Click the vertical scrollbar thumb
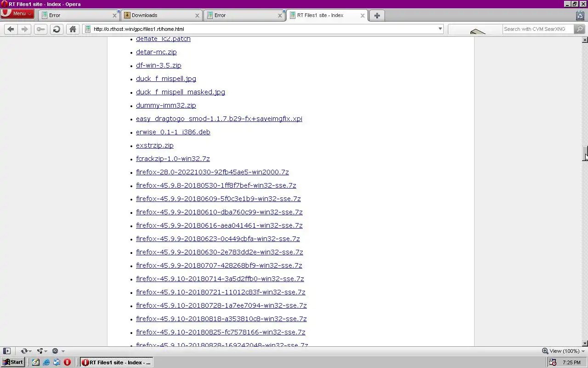The image size is (588, 368). coord(585,154)
